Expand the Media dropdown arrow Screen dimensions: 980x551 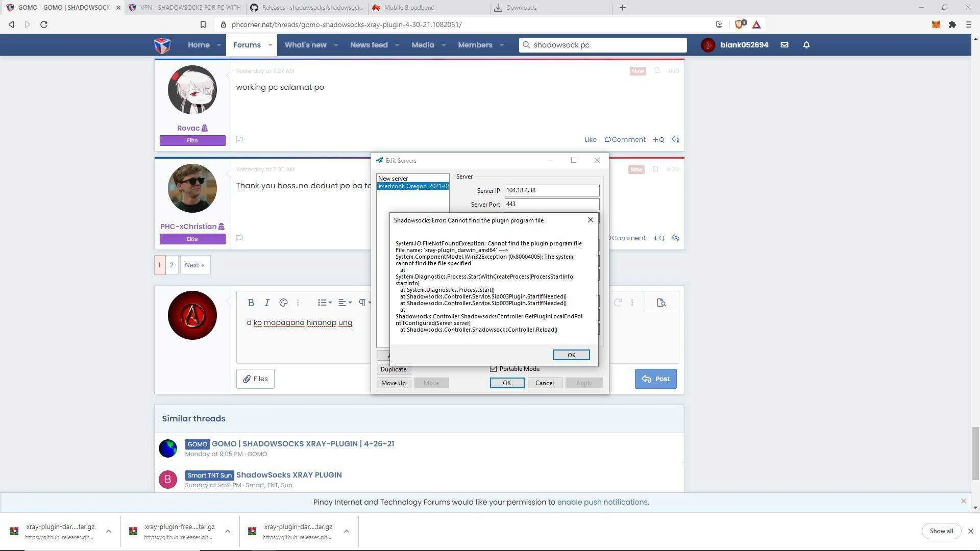[444, 45]
